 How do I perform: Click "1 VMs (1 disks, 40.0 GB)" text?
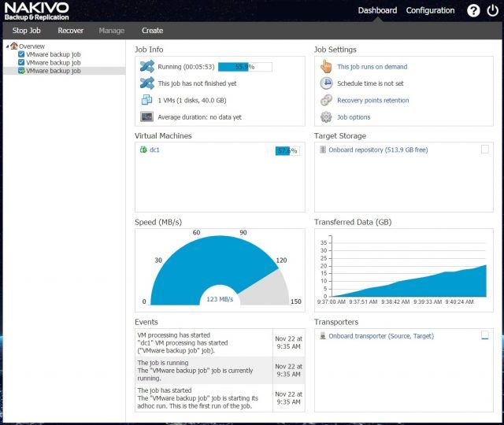pyautogui.click(x=192, y=100)
